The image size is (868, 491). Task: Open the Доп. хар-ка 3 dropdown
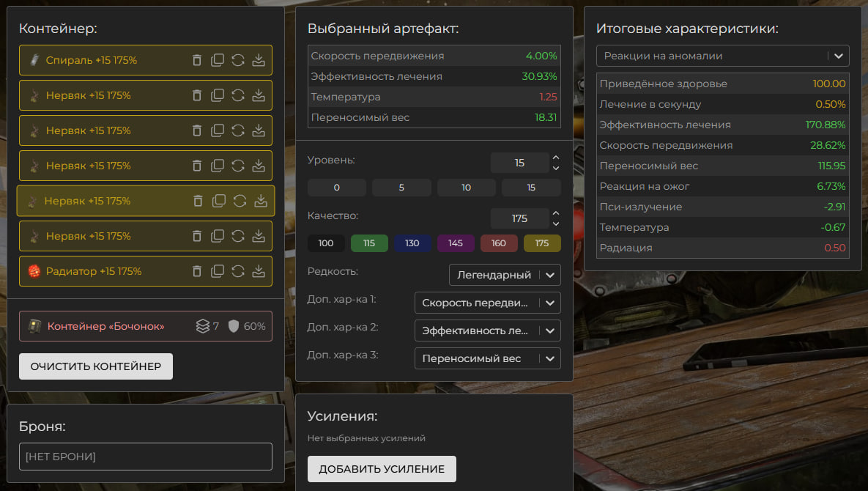point(487,358)
